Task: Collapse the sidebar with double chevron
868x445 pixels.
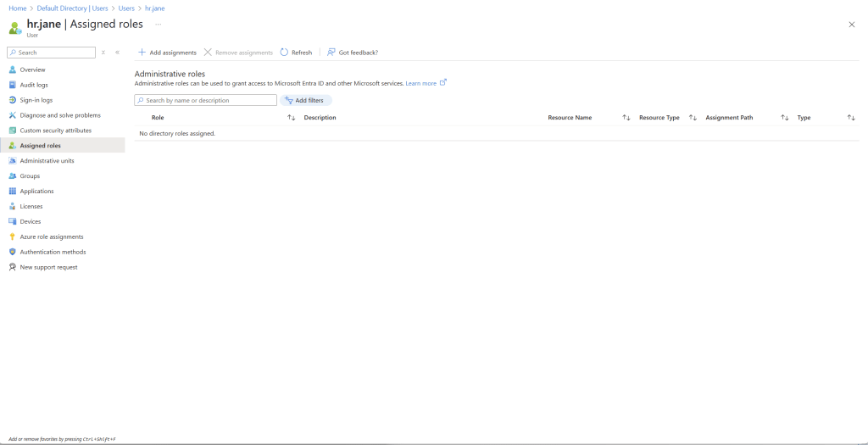Action: pyautogui.click(x=117, y=53)
